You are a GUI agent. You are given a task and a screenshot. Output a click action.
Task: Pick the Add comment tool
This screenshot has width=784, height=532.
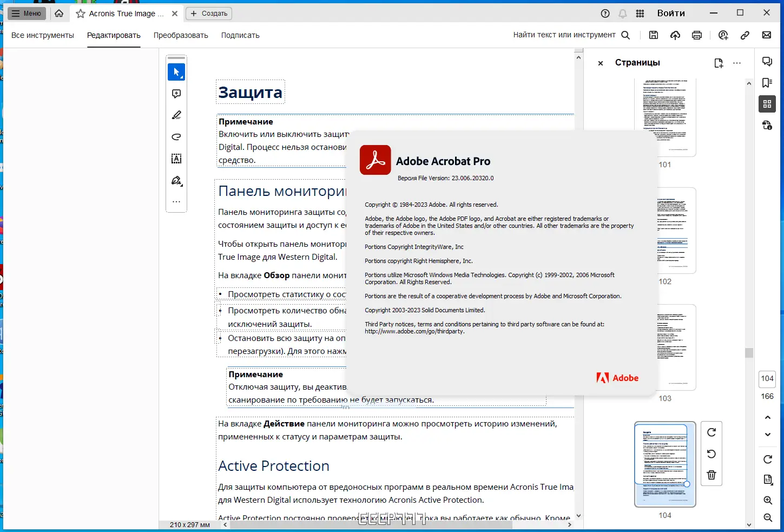tap(176, 94)
